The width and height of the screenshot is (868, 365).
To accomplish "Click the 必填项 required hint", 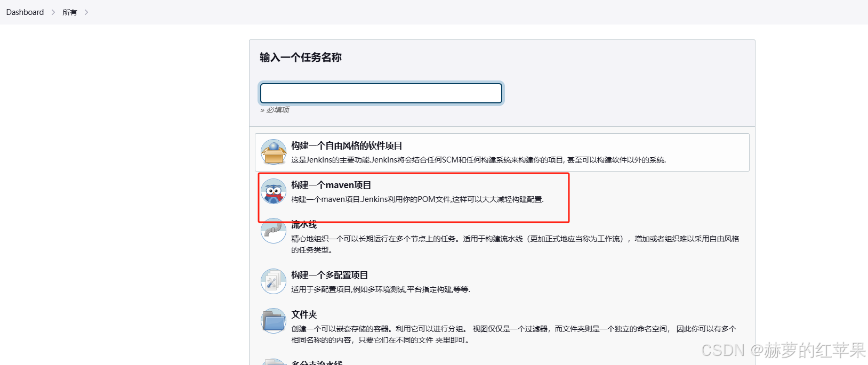I will [x=275, y=110].
